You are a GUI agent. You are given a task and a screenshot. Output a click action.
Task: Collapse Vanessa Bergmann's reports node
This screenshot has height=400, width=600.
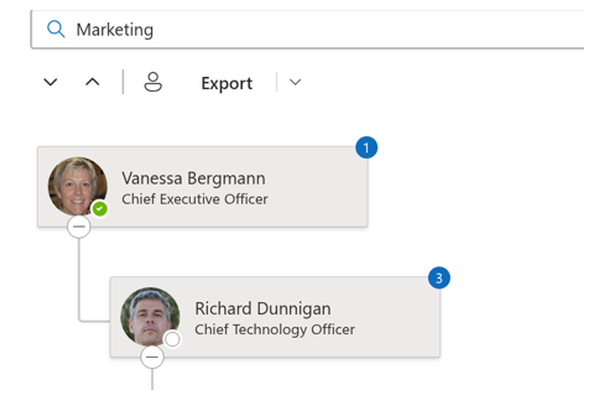[79, 227]
